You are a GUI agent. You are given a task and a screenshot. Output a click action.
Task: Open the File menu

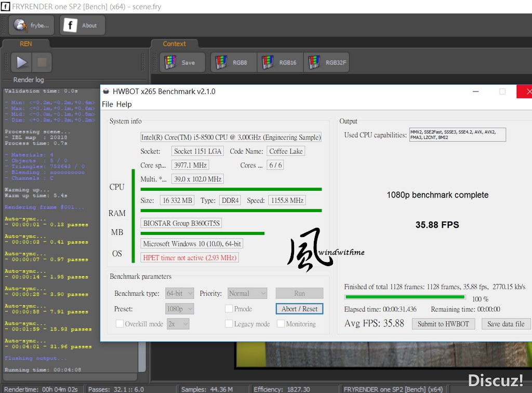[107, 104]
